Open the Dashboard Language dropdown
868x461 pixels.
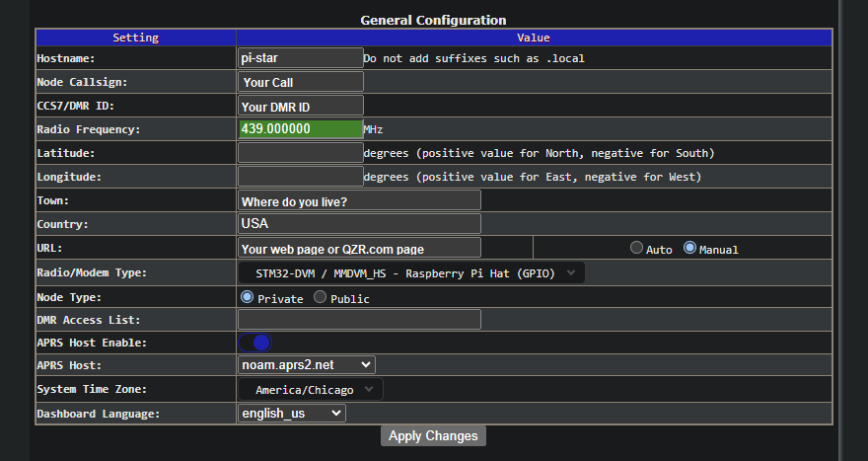pos(292,414)
